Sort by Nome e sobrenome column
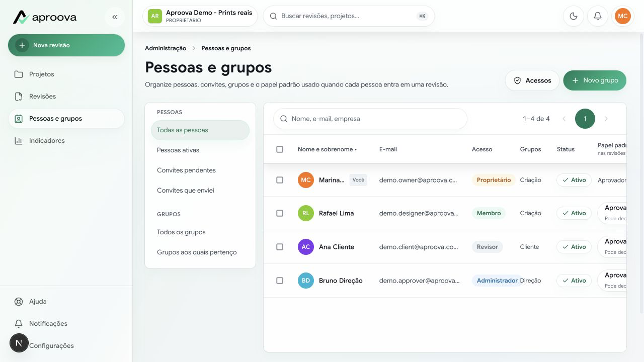The height and width of the screenshot is (362, 644). pyautogui.click(x=327, y=149)
